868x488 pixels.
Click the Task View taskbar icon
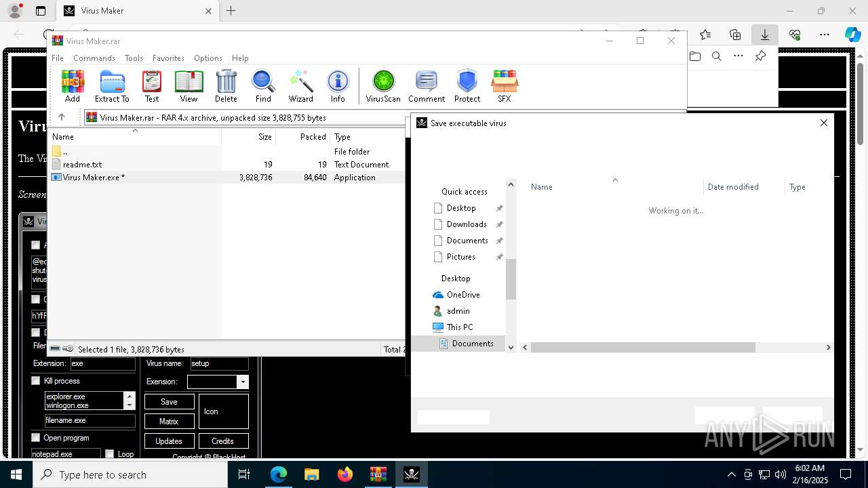tap(245, 474)
